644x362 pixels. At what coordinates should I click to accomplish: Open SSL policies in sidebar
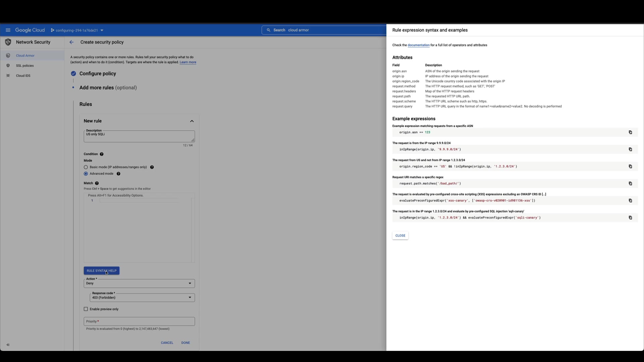pyautogui.click(x=25, y=66)
